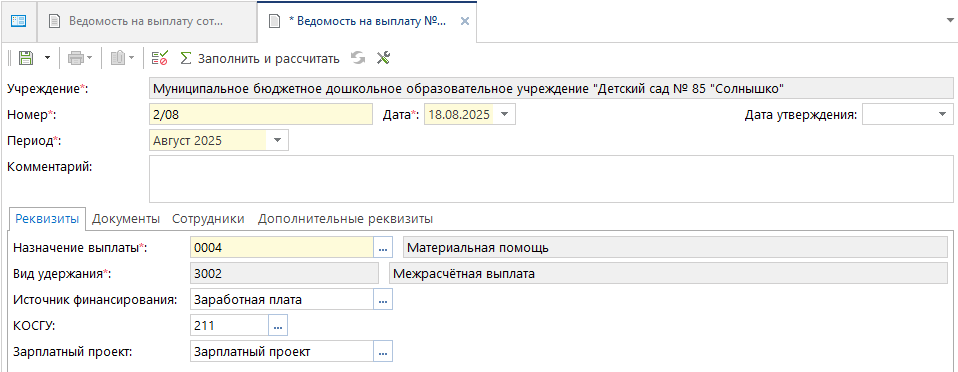Click the Номер field with 2/08

point(260,114)
